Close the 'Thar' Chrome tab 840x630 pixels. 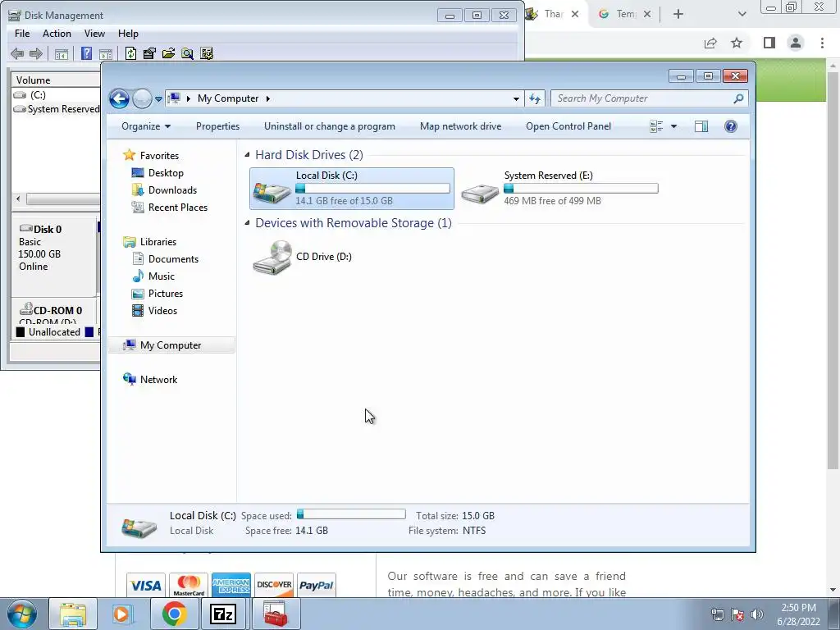575,15
